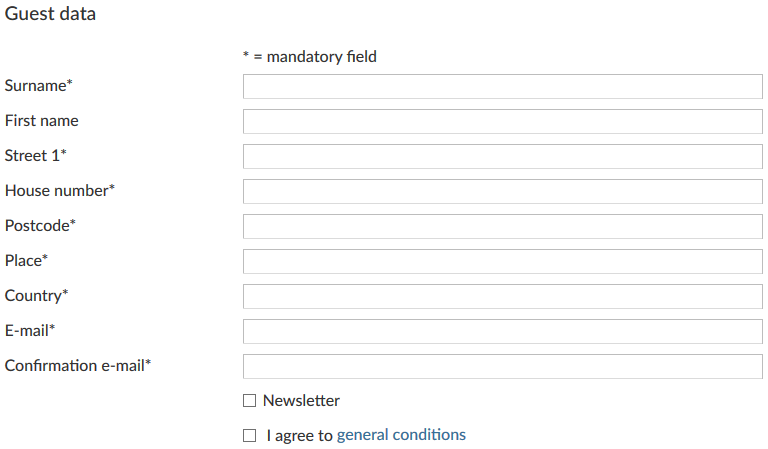Viewport: 768px width, 449px height.
Task: Click the Surname label text
Action: coord(37,86)
